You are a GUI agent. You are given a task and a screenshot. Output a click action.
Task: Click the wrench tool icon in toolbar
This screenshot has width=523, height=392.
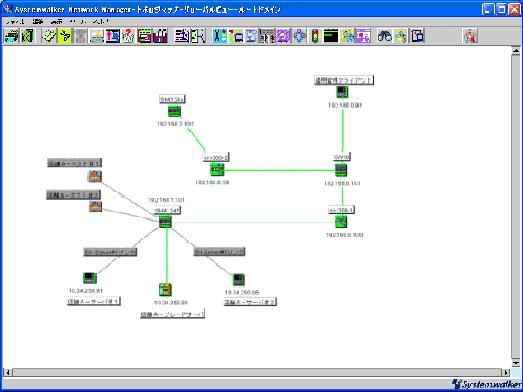coord(220,36)
